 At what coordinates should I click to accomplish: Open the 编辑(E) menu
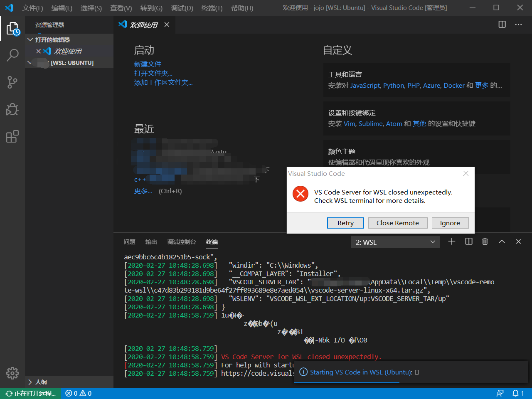click(x=62, y=8)
